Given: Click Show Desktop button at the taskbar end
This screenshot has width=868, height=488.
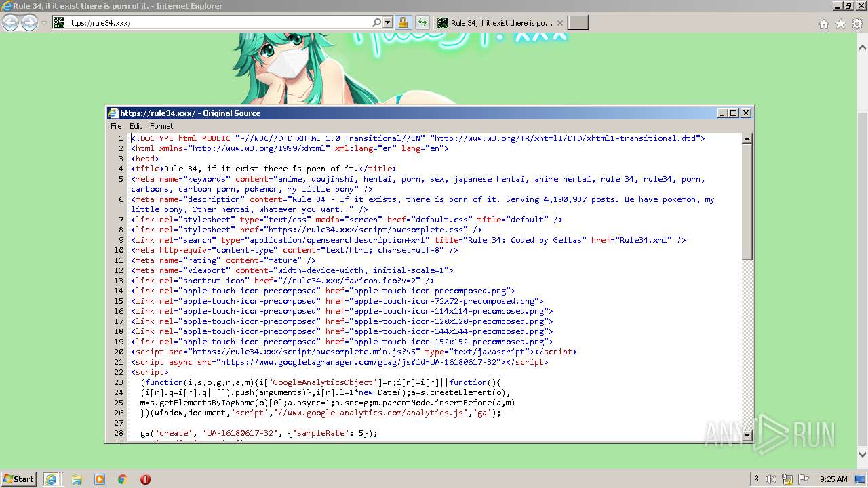Looking at the screenshot, I should coord(861,479).
